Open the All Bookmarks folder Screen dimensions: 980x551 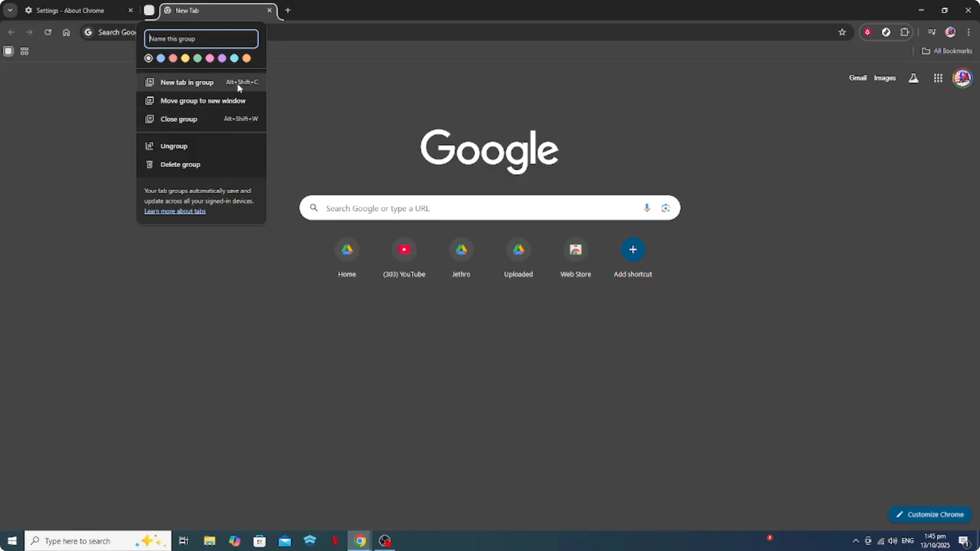[x=947, y=51]
